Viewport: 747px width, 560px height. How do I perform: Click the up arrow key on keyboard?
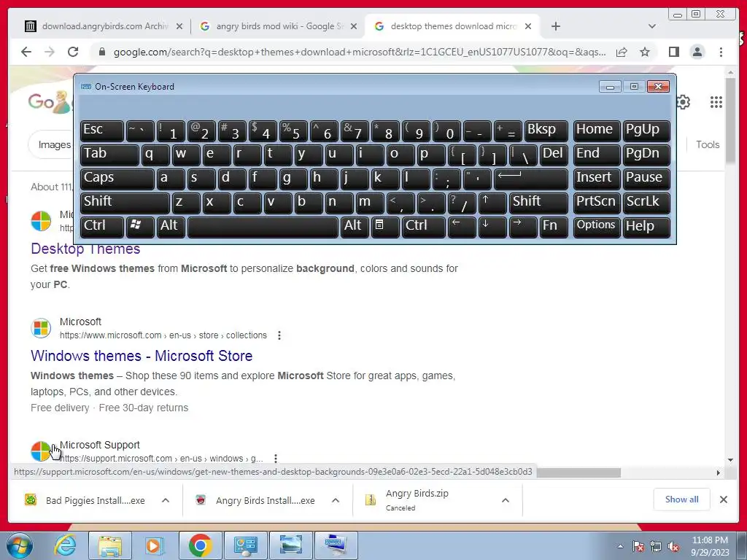492,203
